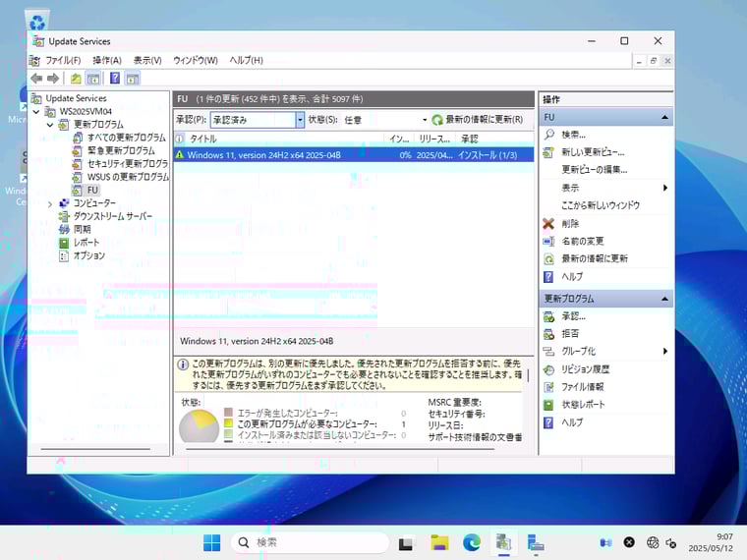Collapse the 更新プログラム tree node
747x560 pixels.
pos(50,125)
